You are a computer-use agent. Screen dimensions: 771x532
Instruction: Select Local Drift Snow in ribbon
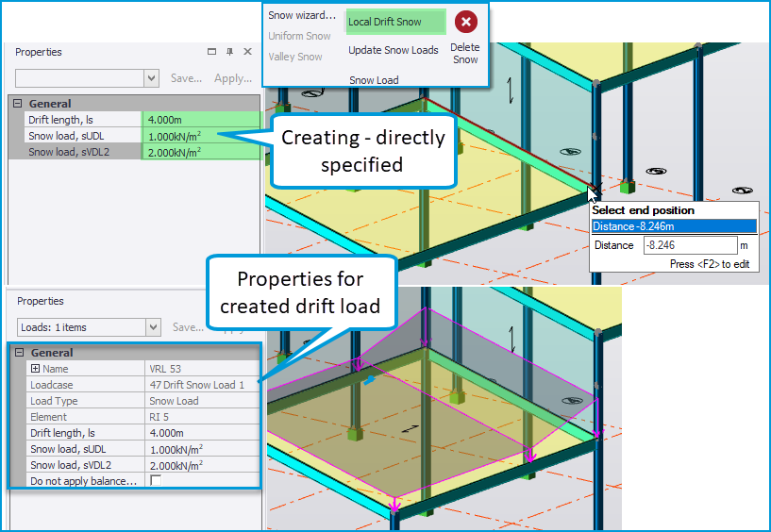pyautogui.click(x=384, y=22)
